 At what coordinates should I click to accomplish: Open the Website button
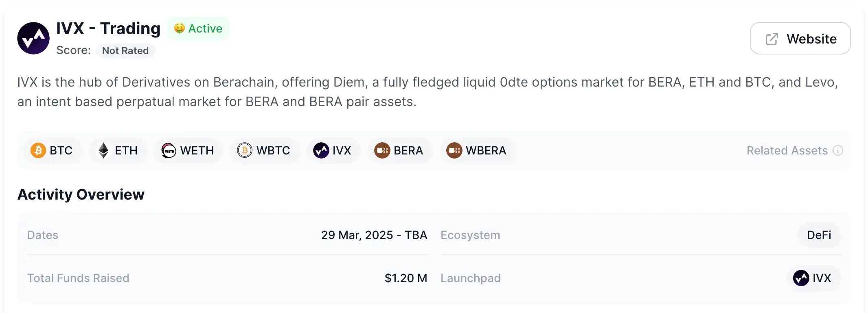800,39
